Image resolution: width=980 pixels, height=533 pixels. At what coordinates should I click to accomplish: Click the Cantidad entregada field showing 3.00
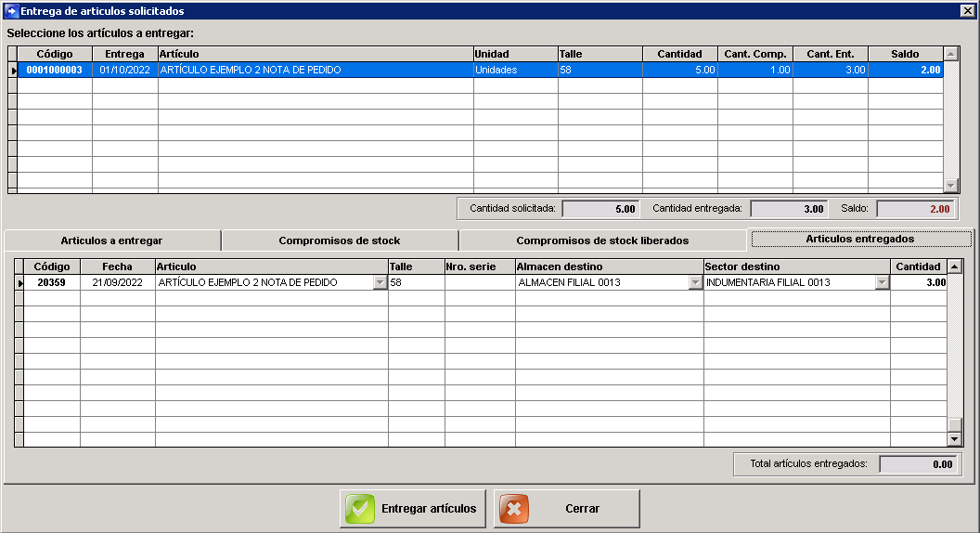tap(789, 209)
